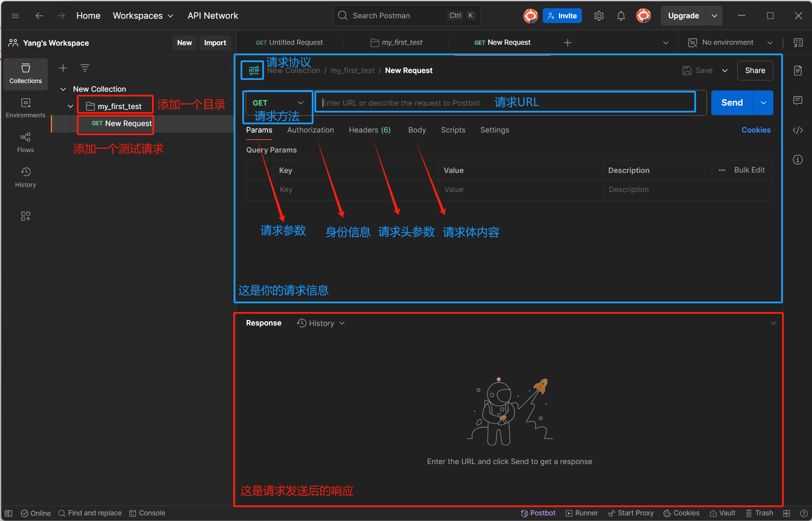Go forward with the right arrow
Screen dimensions: 812x521
pos(61,16)
